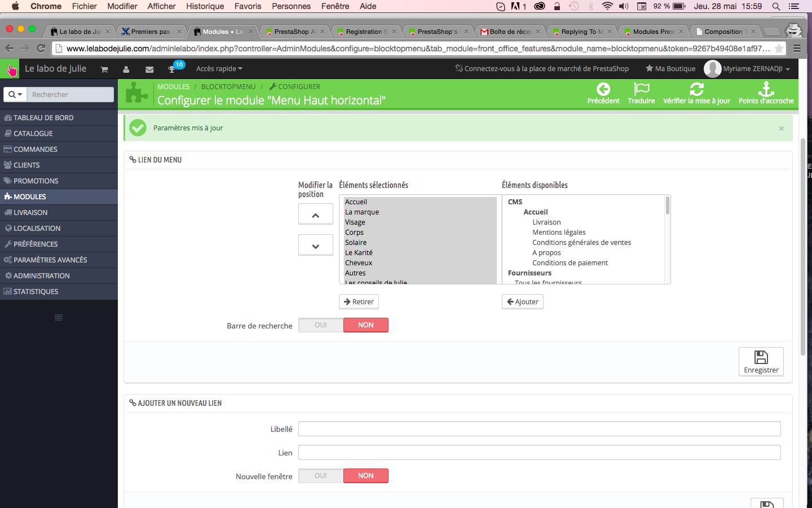Screen dimensions: 812x508
Task: Click the Ajouter button
Action: 523,302
